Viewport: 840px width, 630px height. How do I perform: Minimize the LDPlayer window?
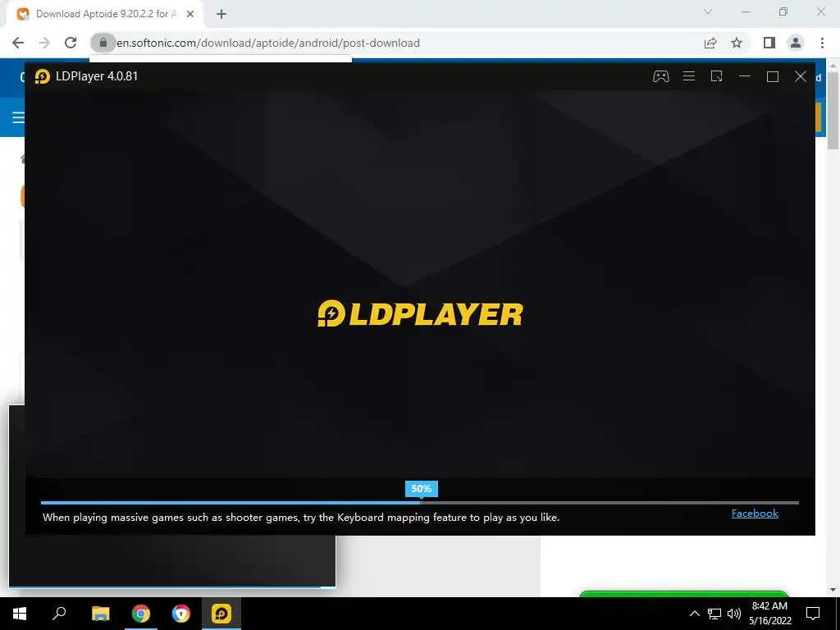coord(745,76)
